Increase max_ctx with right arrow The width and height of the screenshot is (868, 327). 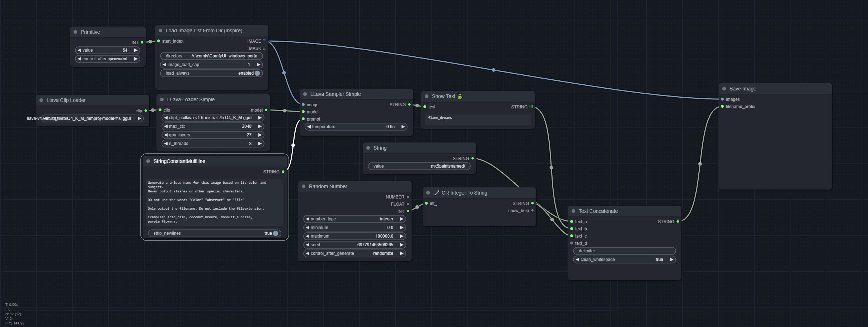260,126
